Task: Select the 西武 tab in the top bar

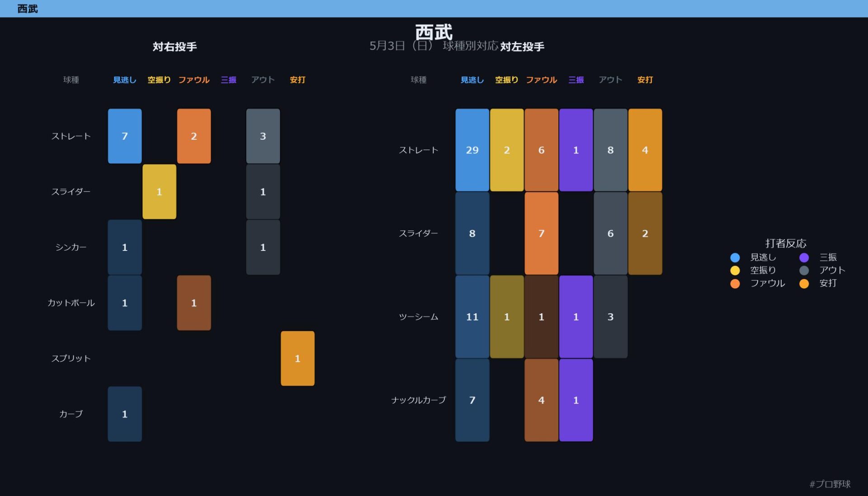Action: [28, 9]
